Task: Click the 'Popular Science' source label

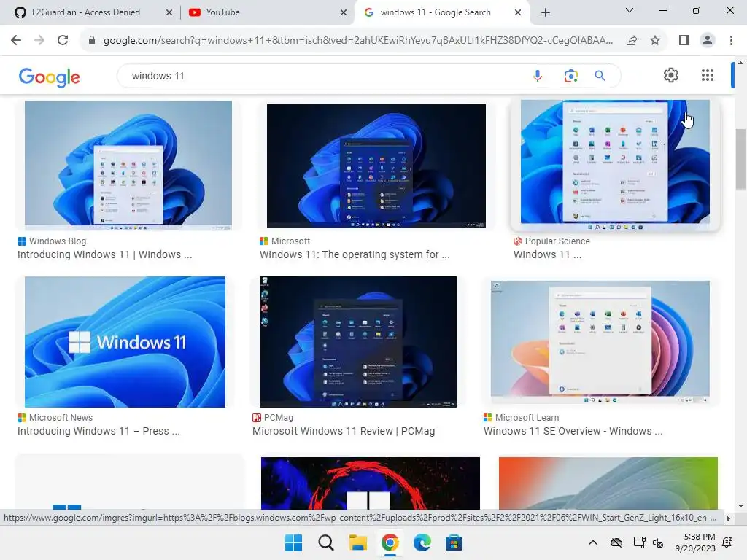Action: pyautogui.click(x=557, y=241)
